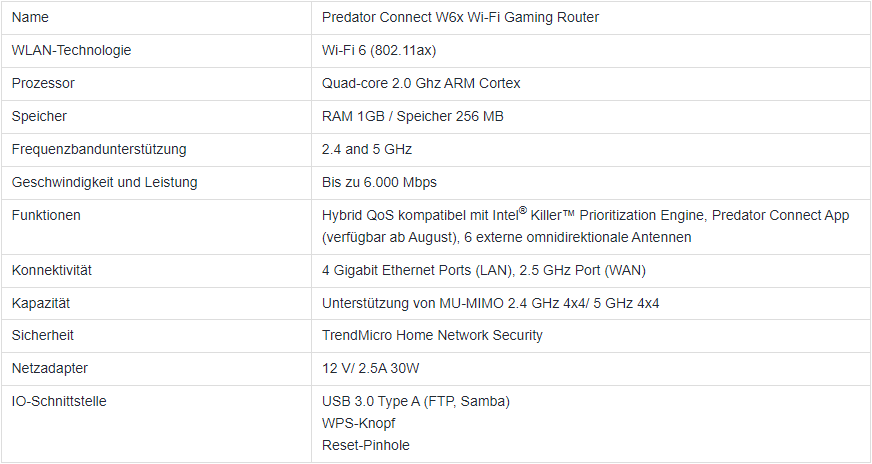872x464 pixels.
Task: Select the 'Bis zu 6.000 Mbps' value
Action: (x=379, y=182)
